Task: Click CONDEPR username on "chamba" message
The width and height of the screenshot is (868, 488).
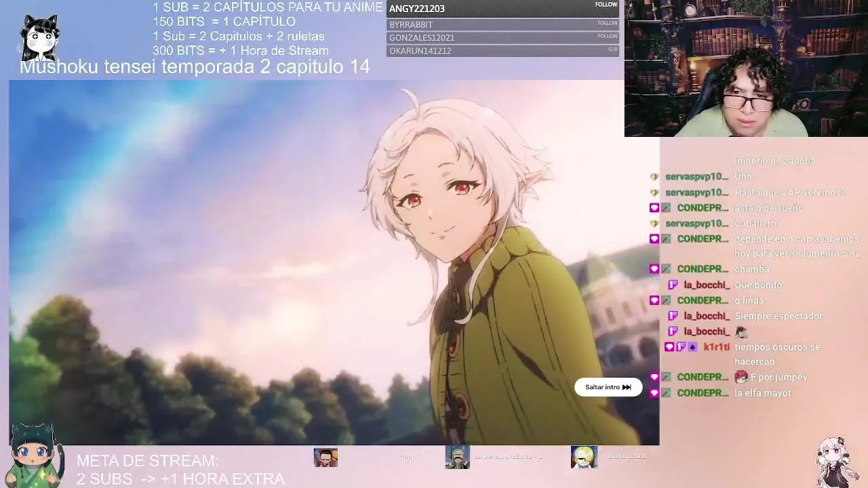Action: pyautogui.click(x=703, y=269)
